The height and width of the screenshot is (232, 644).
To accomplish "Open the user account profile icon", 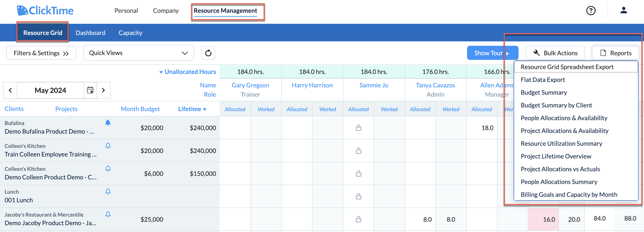I will [624, 10].
